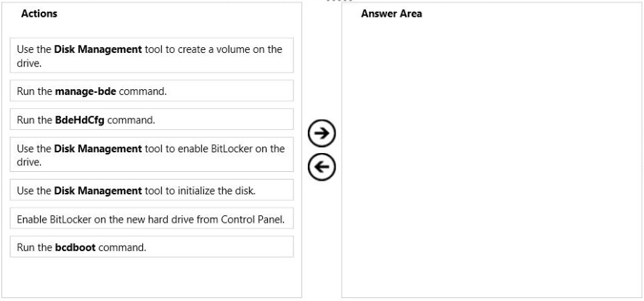The image size is (644, 301).
Task: Click the Answer Area heading
Action: [x=391, y=14]
